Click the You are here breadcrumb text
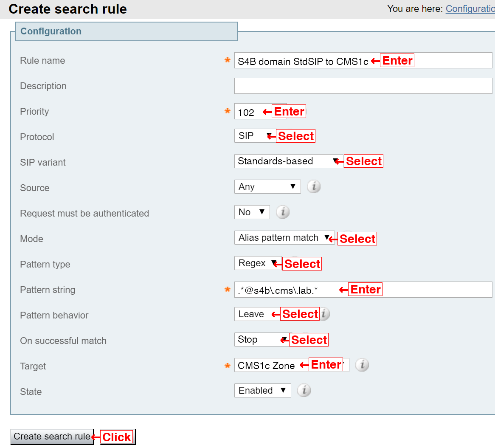Image resolution: width=495 pixels, height=448 pixels. pos(415,9)
